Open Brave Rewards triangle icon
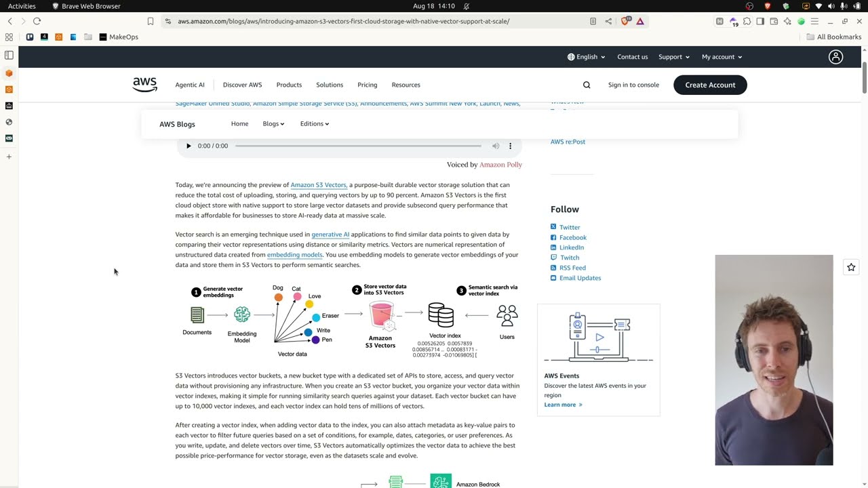The image size is (868, 488). click(x=639, y=21)
